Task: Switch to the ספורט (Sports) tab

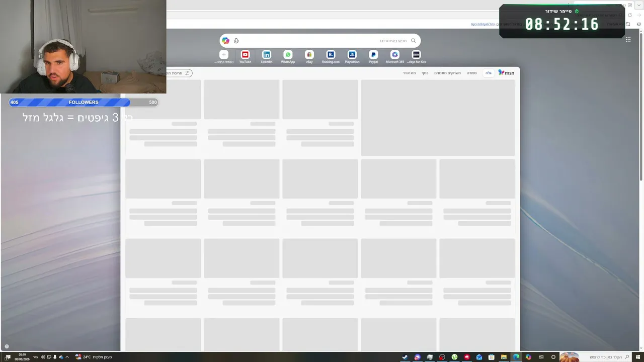Action: pyautogui.click(x=472, y=73)
